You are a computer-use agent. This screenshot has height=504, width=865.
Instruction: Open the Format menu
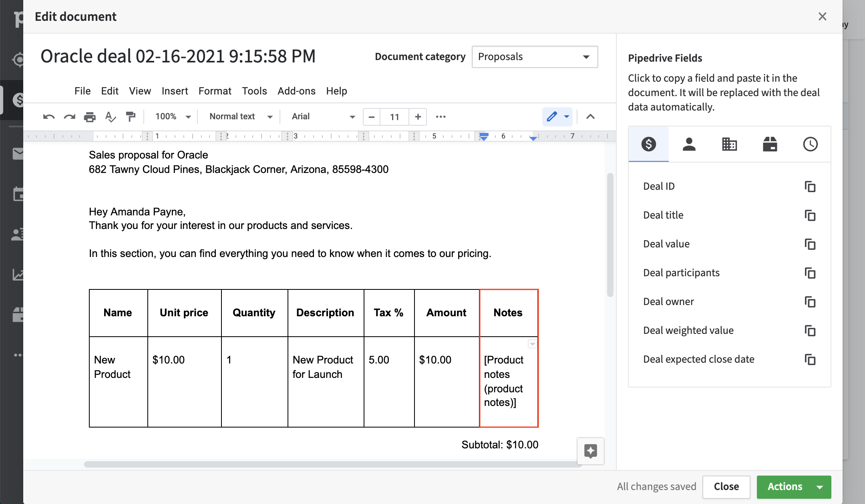point(215,91)
